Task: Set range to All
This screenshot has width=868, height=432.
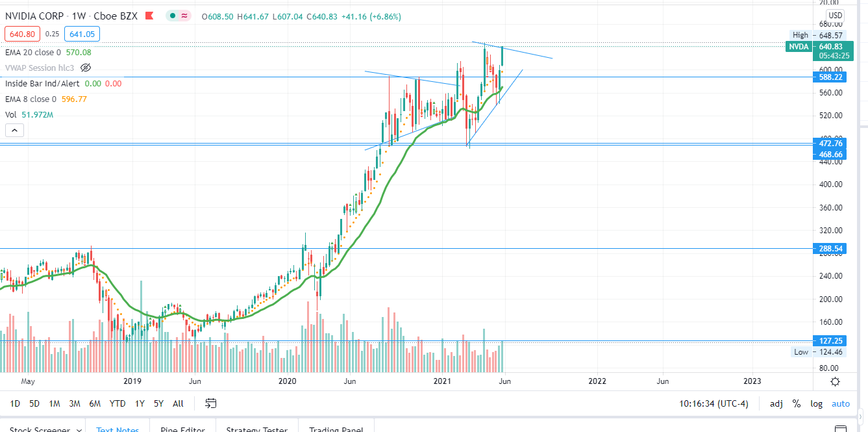Action: 178,403
